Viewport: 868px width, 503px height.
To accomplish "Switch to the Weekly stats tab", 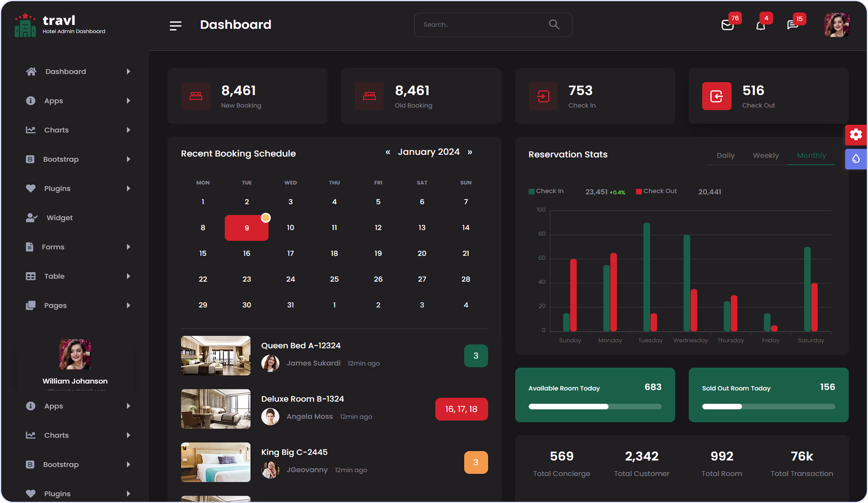I will (x=766, y=155).
